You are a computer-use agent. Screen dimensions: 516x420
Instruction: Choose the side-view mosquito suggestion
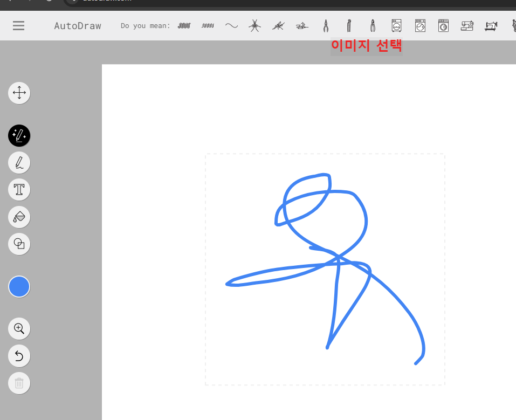tap(278, 26)
